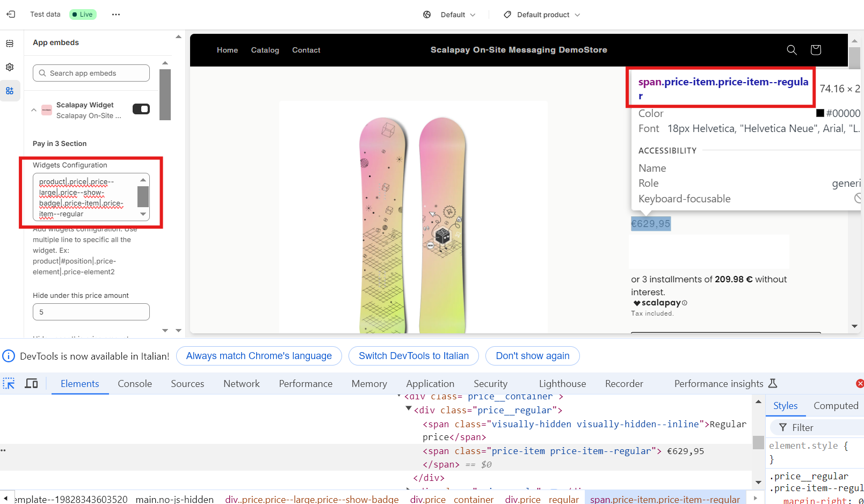Image resolution: width=864 pixels, height=504 pixels.
Task: Open the Recorder tab
Action: pos(624,383)
